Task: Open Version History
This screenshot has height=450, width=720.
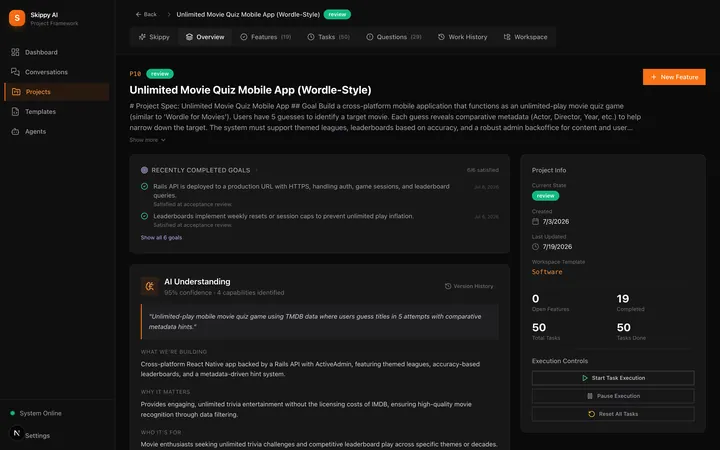Action: (x=469, y=286)
